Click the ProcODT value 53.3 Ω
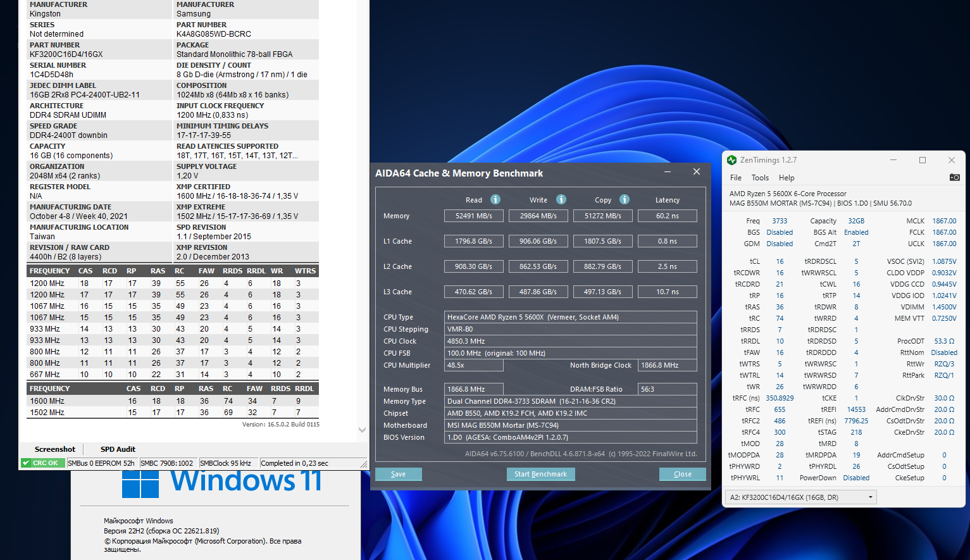 click(x=944, y=341)
